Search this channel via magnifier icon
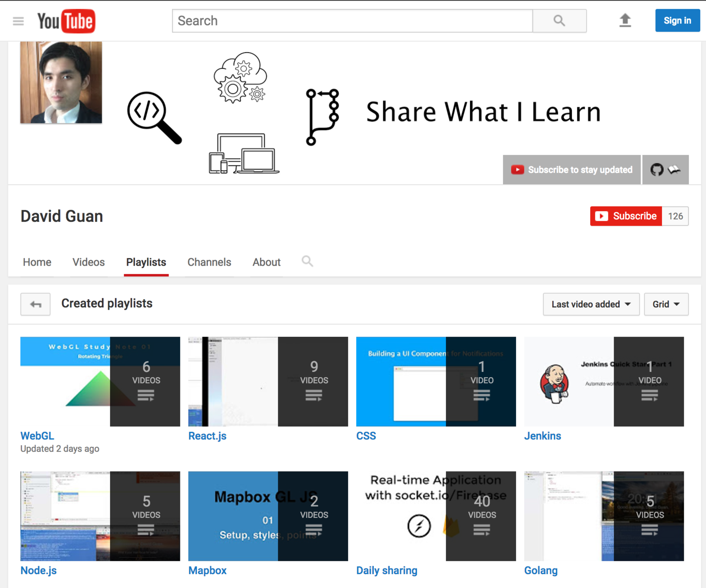The image size is (706, 588). (x=307, y=261)
